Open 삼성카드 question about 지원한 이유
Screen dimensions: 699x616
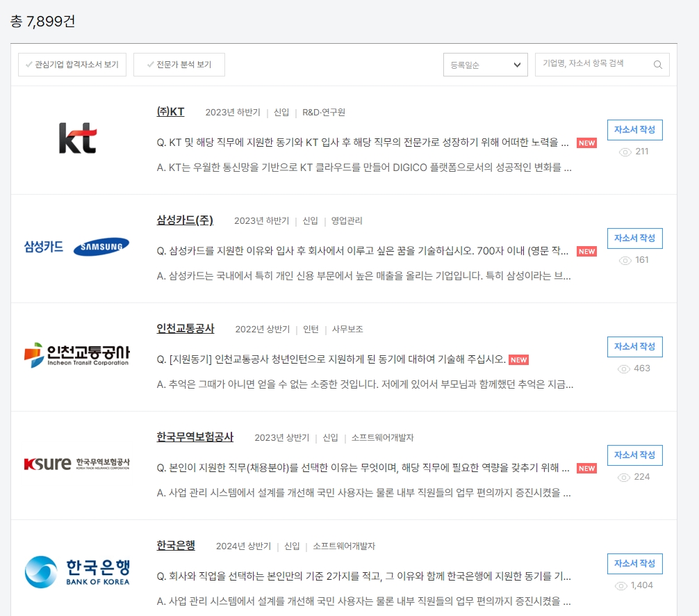363,251
